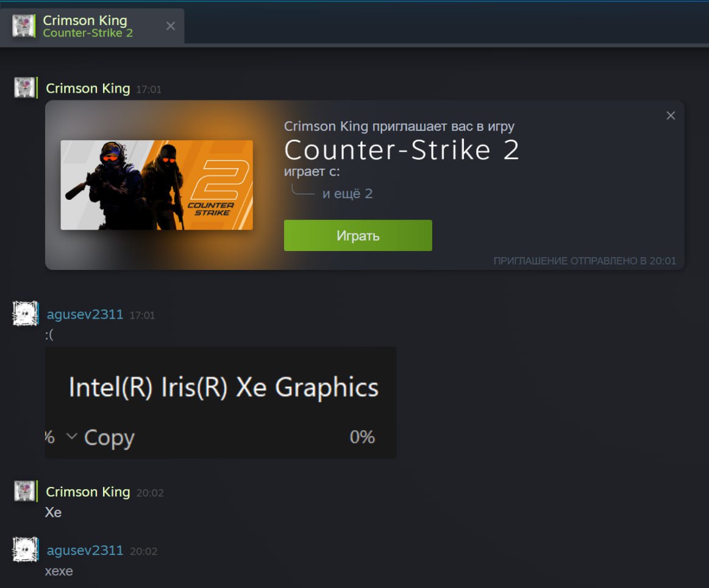The image size is (709, 588).
Task: Dismiss the Counter-Strike 2 invite card
Action: pos(671,116)
